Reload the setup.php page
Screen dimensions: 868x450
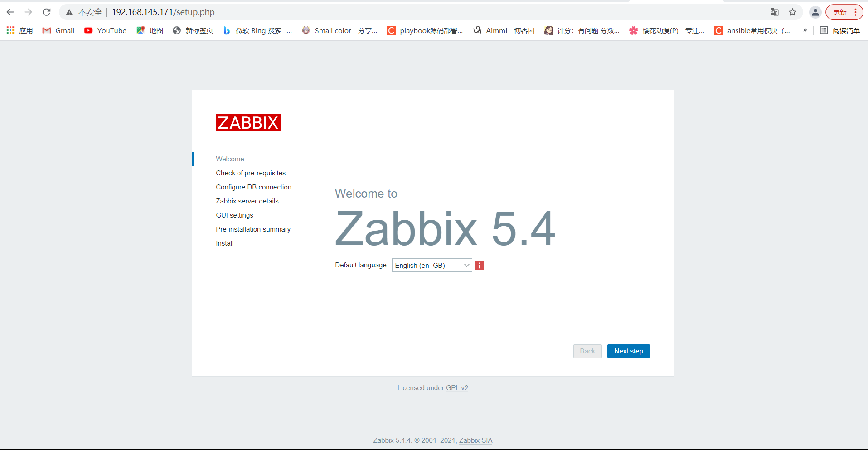click(46, 12)
